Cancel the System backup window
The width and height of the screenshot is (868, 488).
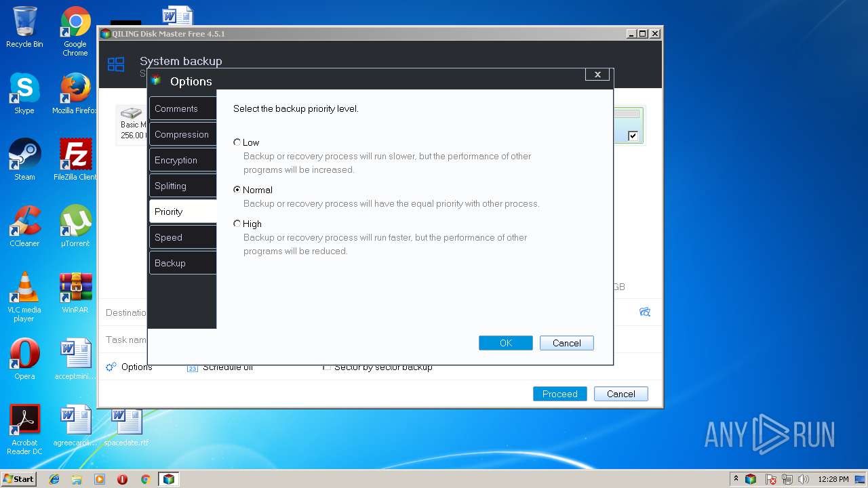tap(621, 394)
